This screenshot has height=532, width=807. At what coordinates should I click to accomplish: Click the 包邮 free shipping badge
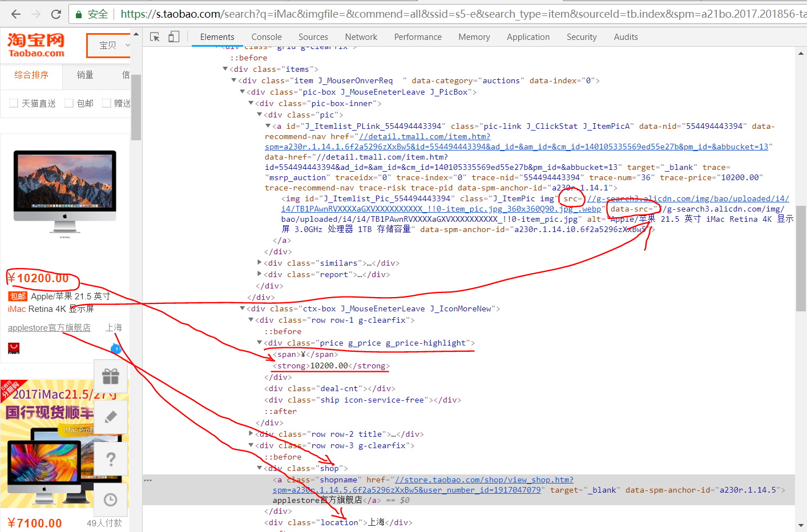point(18,296)
